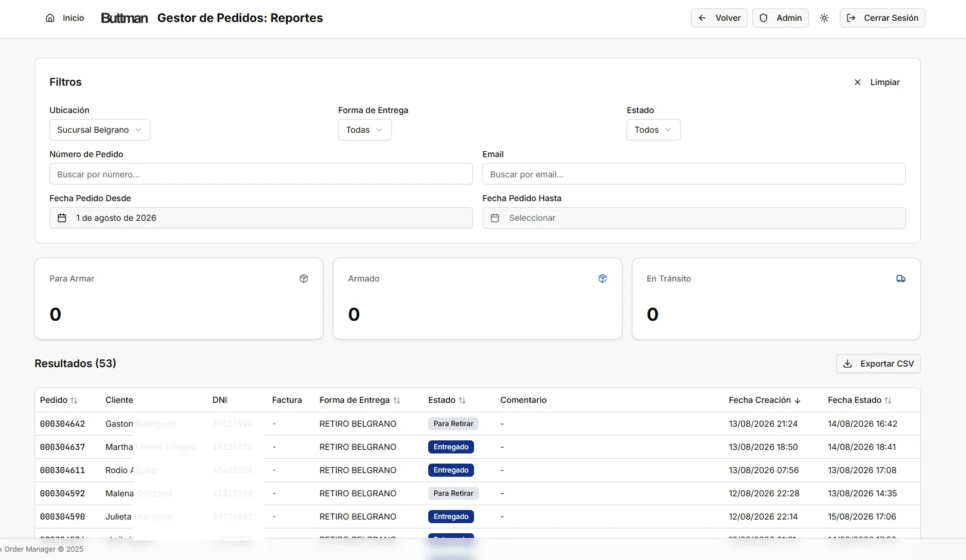The width and height of the screenshot is (966, 560).
Task: Click the Admin button
Action: (780, 18)
